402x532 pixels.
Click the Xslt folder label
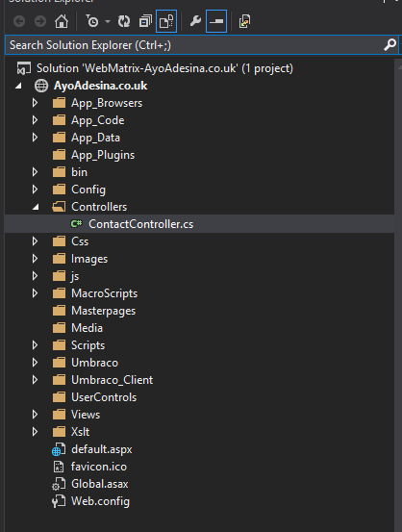pos(81,432)
